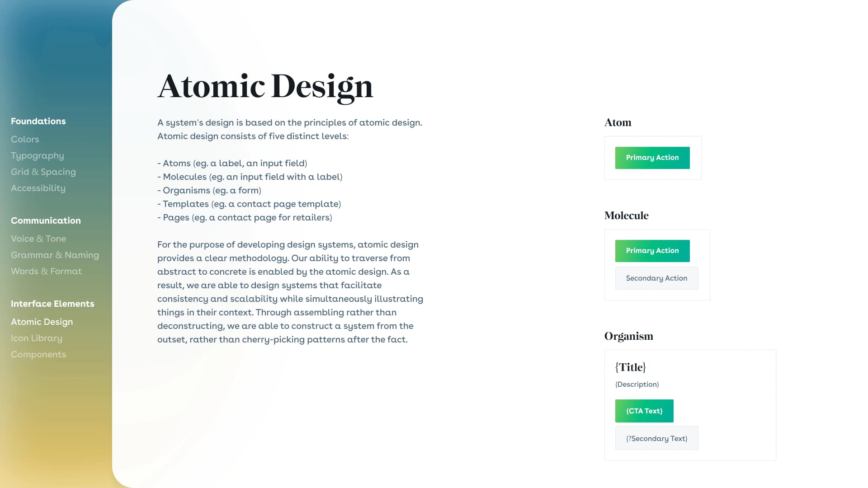Select the Grid & Spacing menu item
The height and width of the screenshot is (488, 868).
(x=43, y=172)
